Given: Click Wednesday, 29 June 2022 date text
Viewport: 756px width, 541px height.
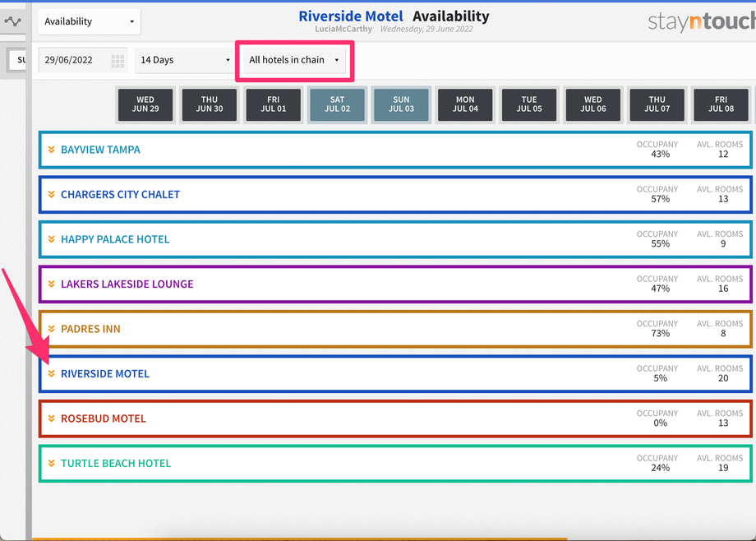Looking at the screenshot, I should click(x=426, y=29).
